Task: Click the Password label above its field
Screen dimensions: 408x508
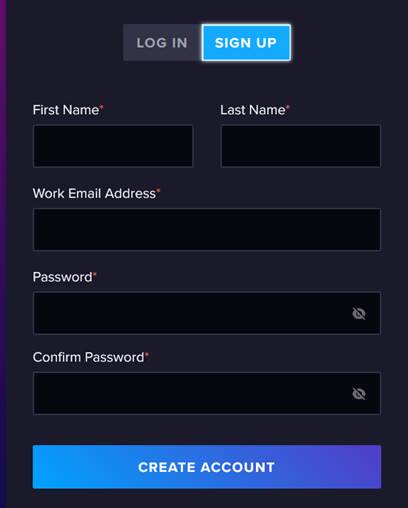Action: (62, 277)
